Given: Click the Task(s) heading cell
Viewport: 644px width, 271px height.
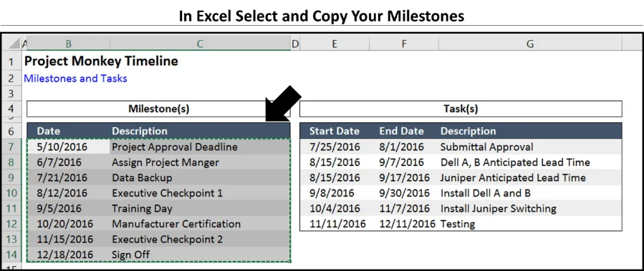Looking at the screenshot, I should click(461, 109).
